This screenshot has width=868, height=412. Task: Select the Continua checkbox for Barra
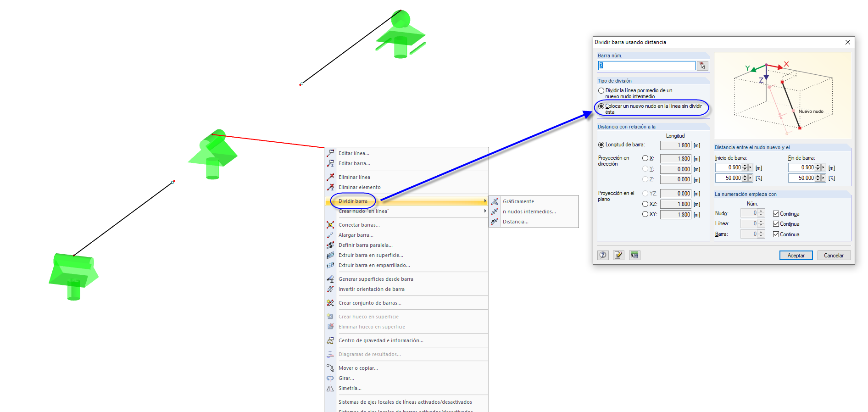click(x=776, y=234)
